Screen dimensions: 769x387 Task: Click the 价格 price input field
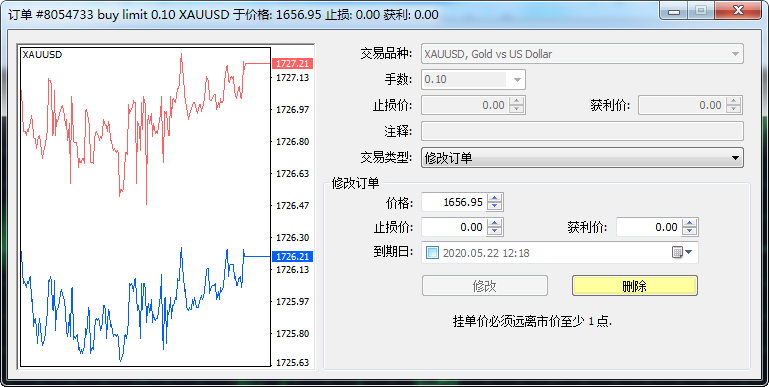click(454, 202)
